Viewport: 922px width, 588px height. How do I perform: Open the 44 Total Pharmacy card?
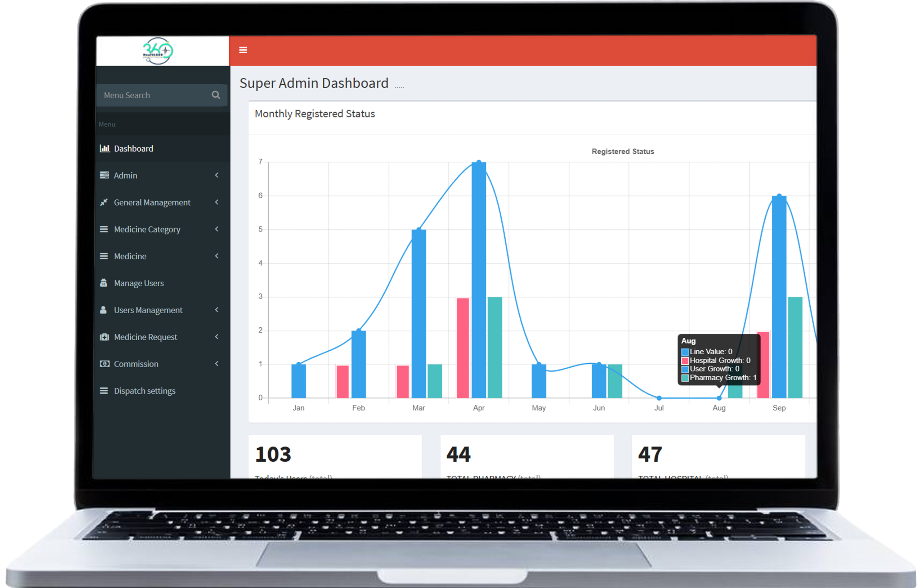point(527,456)
